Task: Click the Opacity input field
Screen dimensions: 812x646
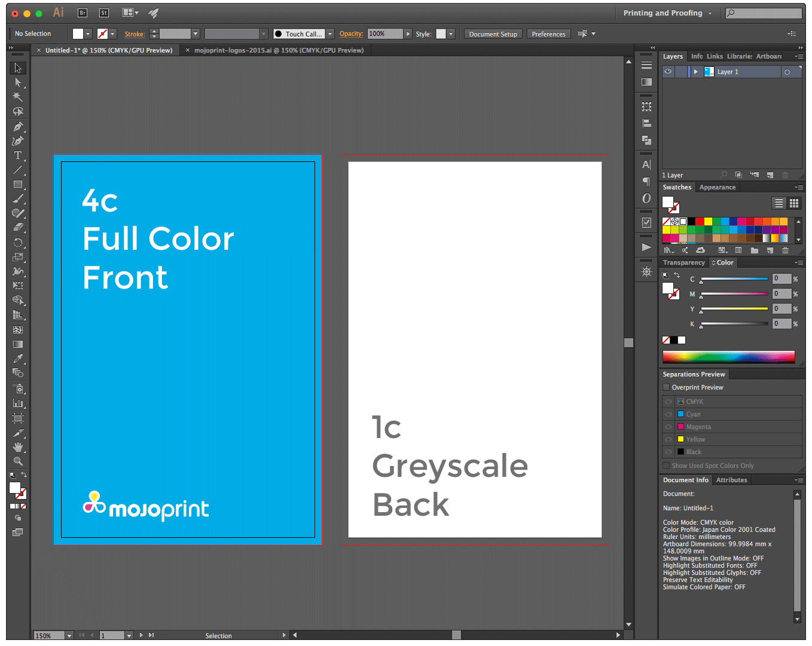Action: click(384, 34)
